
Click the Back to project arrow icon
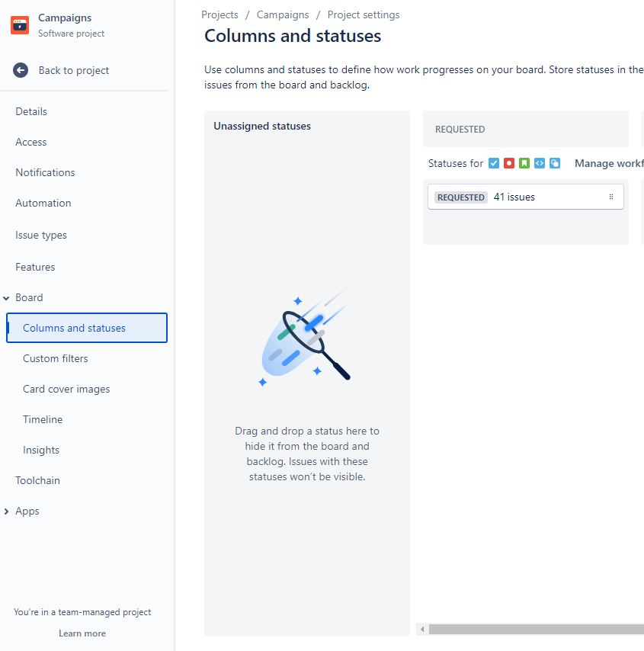19,70
